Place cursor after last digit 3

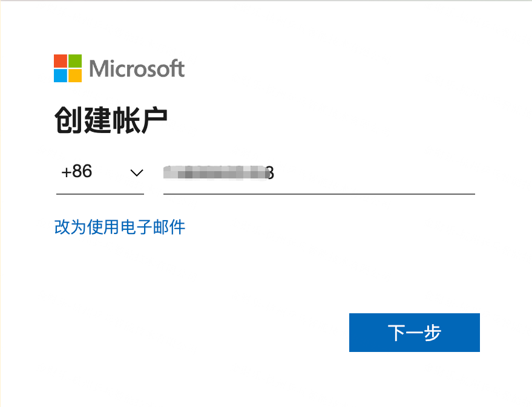(274, 173)
